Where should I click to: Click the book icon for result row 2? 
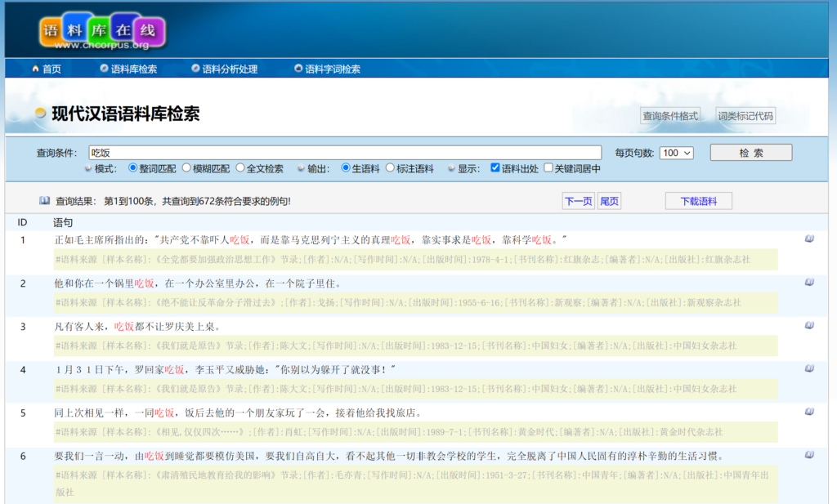click(x=808, y=283)
